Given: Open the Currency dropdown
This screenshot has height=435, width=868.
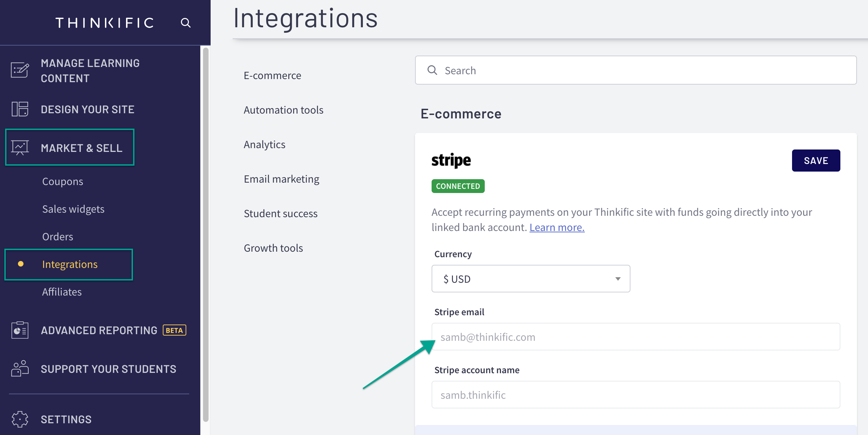Looking at the screenshot, I should coord(531,279).
